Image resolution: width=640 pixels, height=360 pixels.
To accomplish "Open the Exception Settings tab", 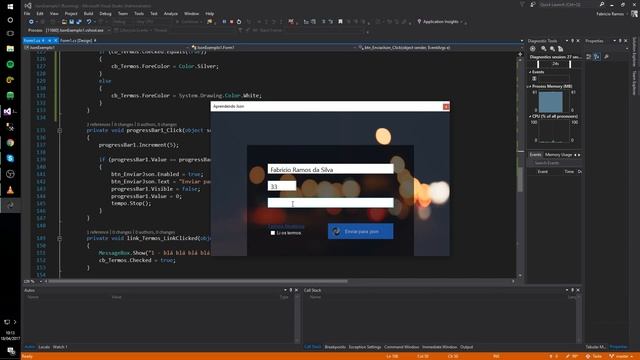I will point(364,347).
